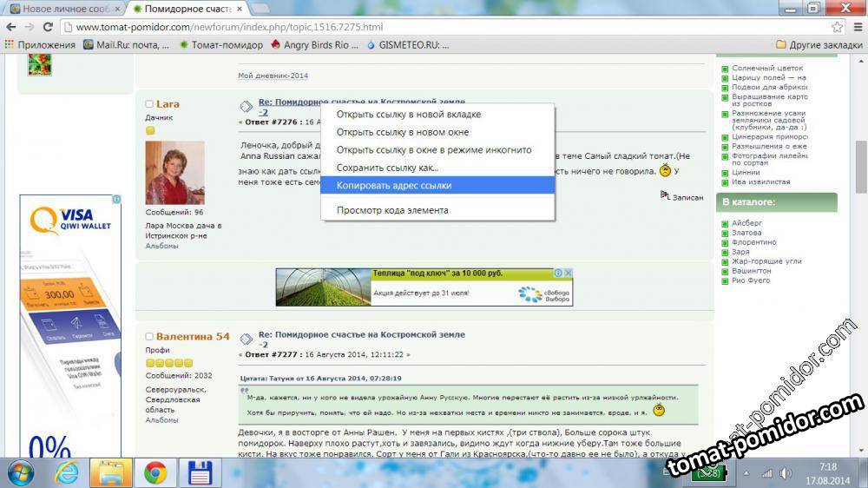Click the status box beside Lara's name
Viewport: 868px width, 488px height.
click(x=149, y=104)
